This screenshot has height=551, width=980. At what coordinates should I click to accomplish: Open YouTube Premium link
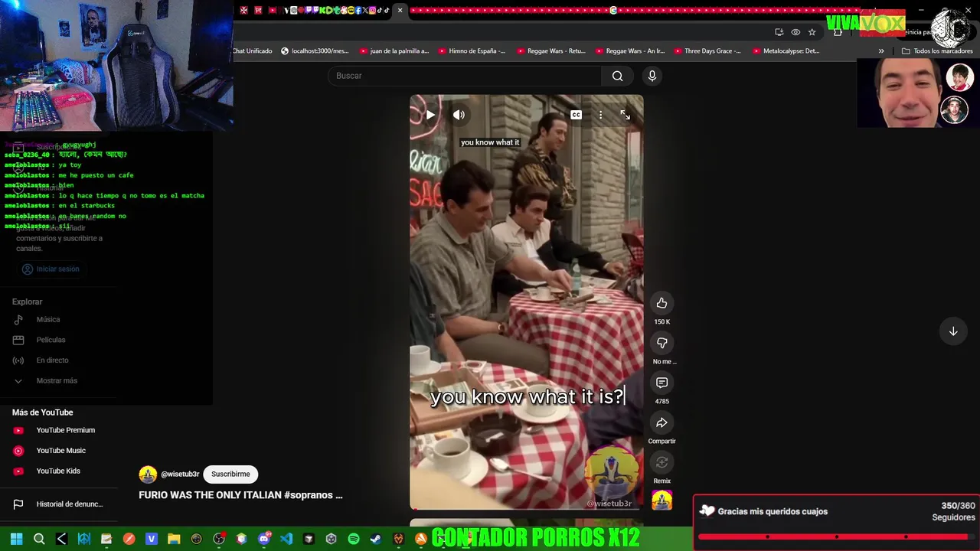click(x=65, y=430)
